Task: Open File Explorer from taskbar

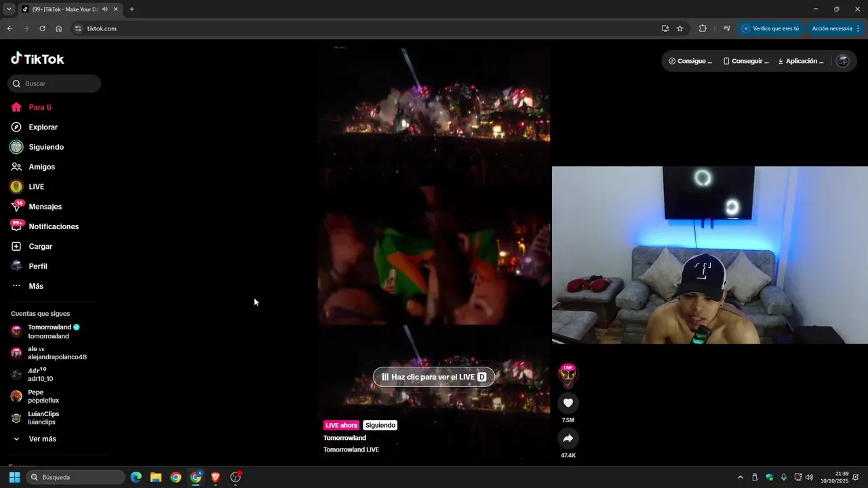Action: coord(156,477)
